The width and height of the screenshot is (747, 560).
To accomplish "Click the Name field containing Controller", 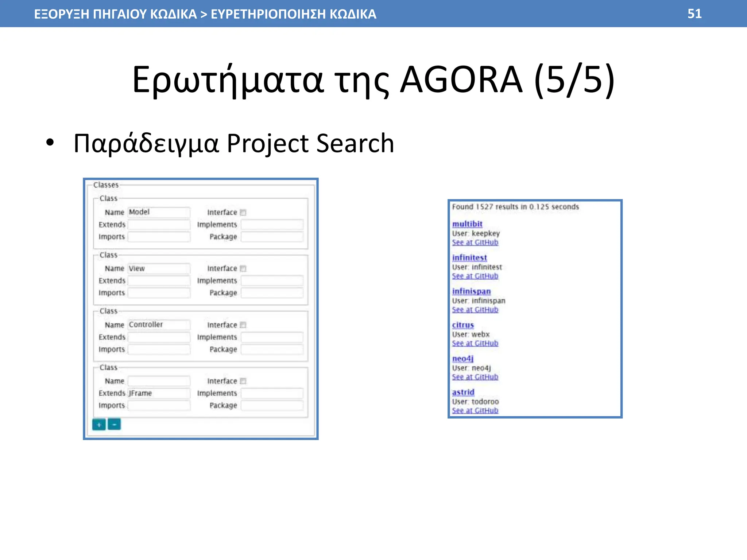I will pyautogui.click(x=159, y=324).
